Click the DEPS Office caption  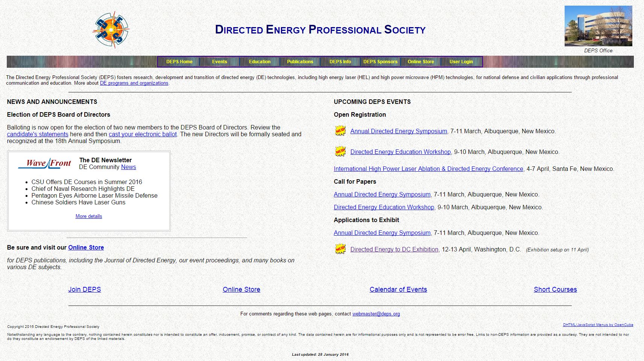598,51
